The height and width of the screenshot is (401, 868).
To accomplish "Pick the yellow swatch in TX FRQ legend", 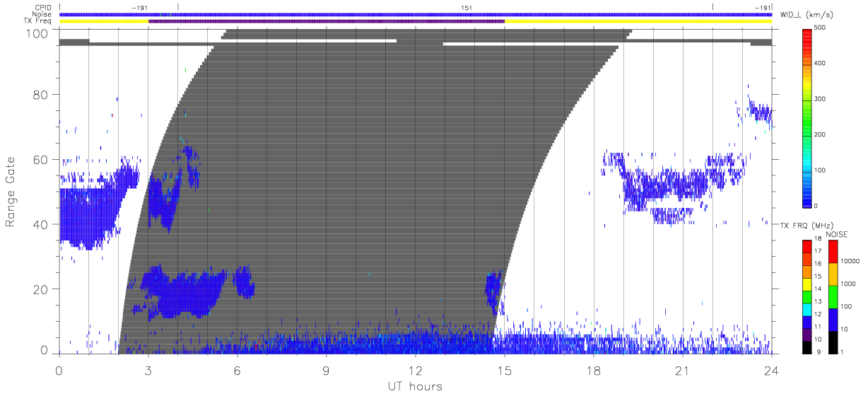I will 807,284.
